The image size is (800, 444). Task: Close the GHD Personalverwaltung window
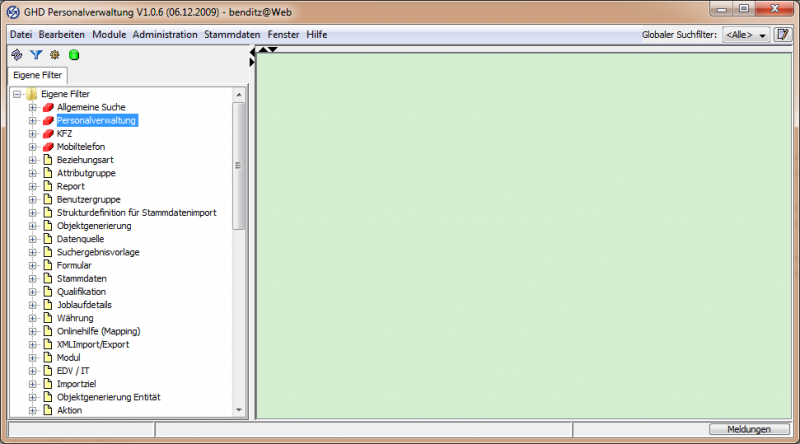(774, 9)
